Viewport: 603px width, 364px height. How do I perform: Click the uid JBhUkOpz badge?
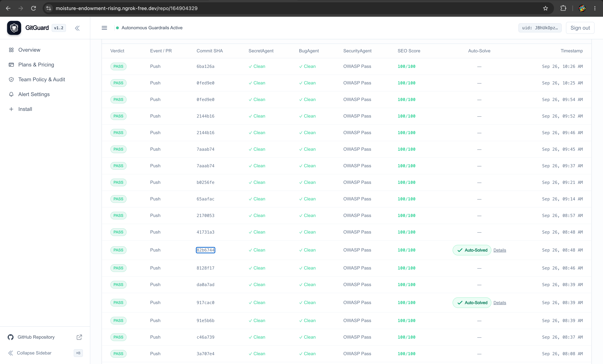click(x=540, y=28)
